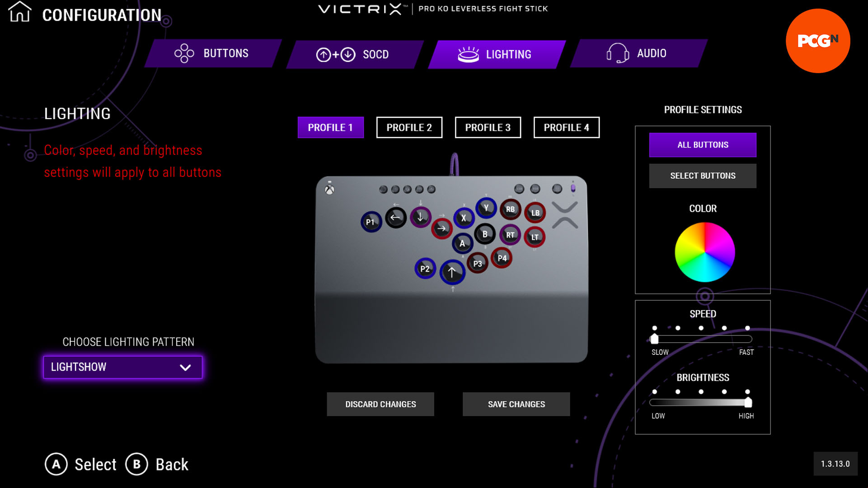Click the Speed slider handle at Slow
Viewport: 868px width, 488px height.
click(x=654, y=339)
